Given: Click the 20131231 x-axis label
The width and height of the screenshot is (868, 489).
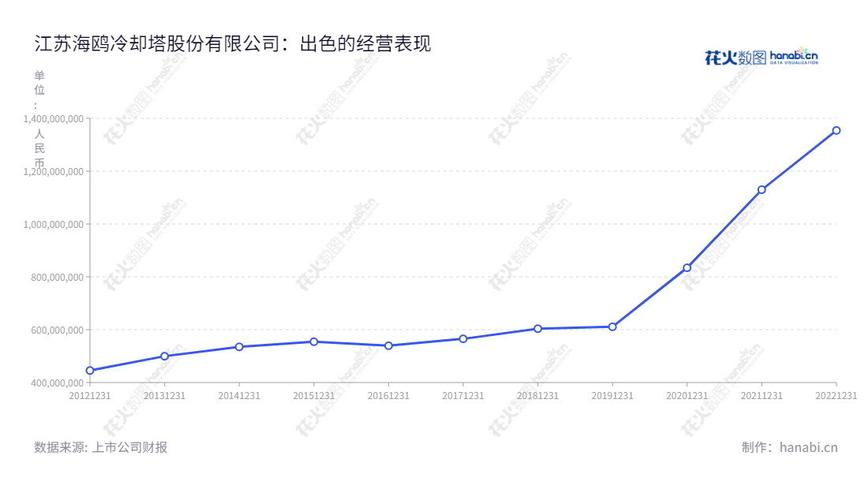Looking at the screenshot, I should [x=164, y=395].
